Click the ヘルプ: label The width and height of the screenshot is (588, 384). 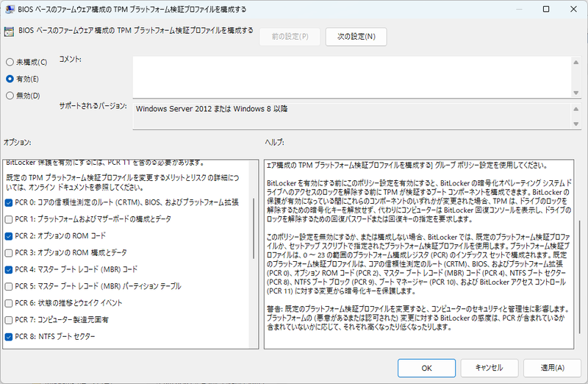tap(274, 142)
